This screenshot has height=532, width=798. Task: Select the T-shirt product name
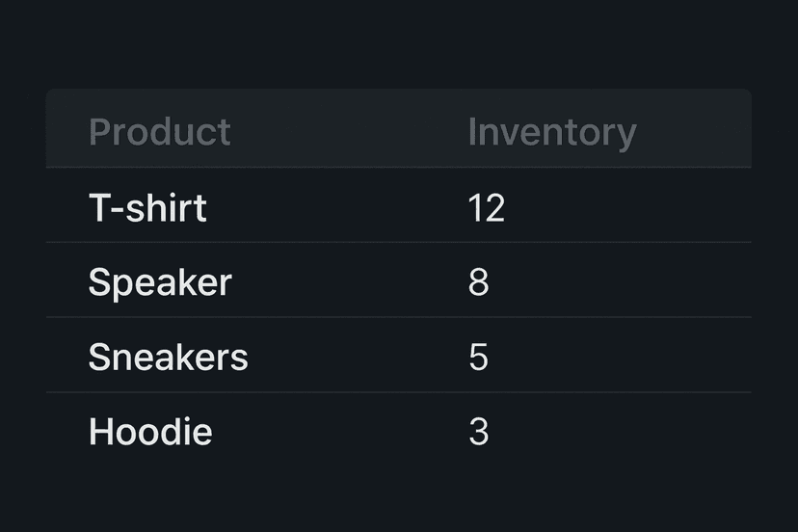147,207
